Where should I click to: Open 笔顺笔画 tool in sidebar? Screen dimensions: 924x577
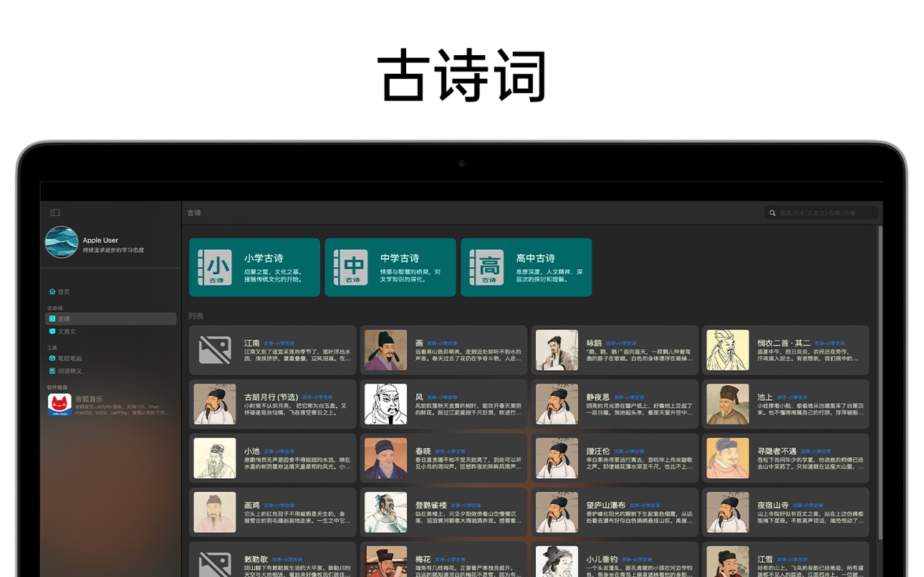point(111,358)
